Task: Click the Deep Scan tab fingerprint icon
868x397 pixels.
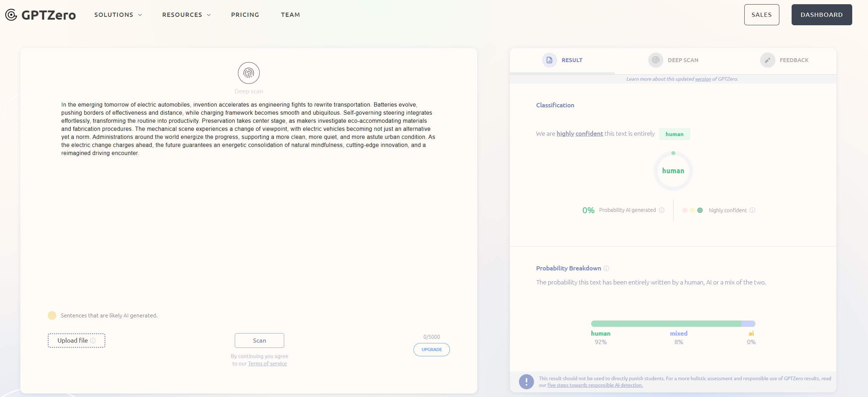Action: 656,60
